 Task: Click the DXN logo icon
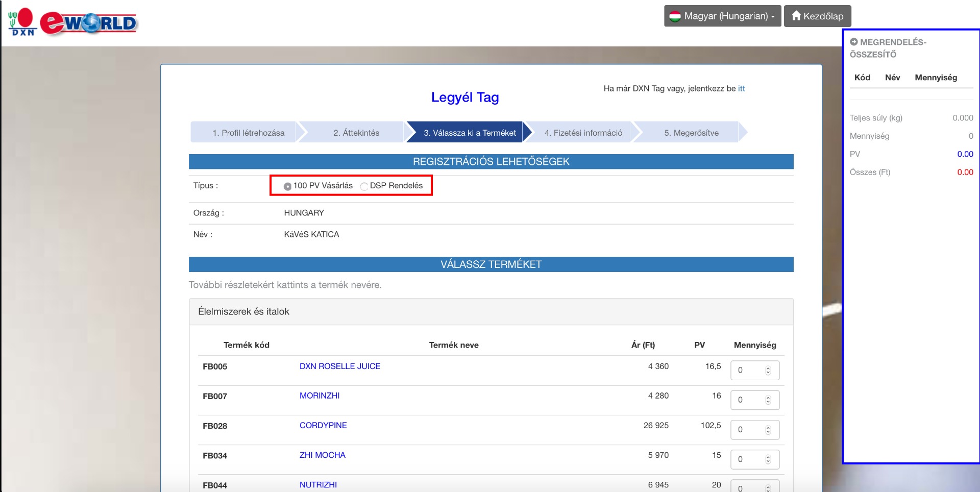(22, 22)
